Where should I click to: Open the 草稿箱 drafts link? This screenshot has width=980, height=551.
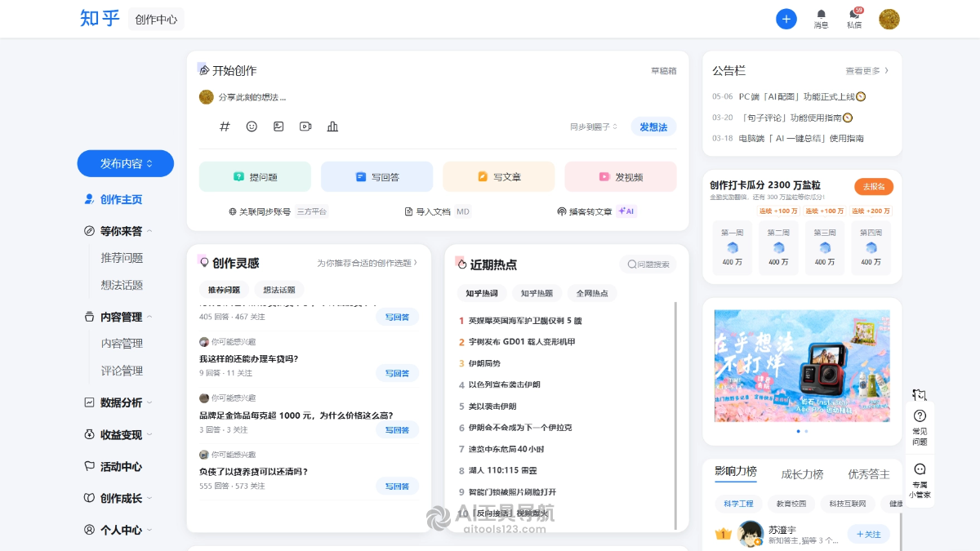[663, 71]
